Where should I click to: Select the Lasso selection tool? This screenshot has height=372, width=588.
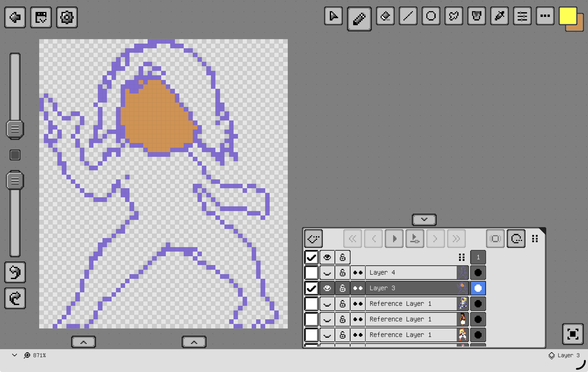pyautogui.click(x=454, y=16)
